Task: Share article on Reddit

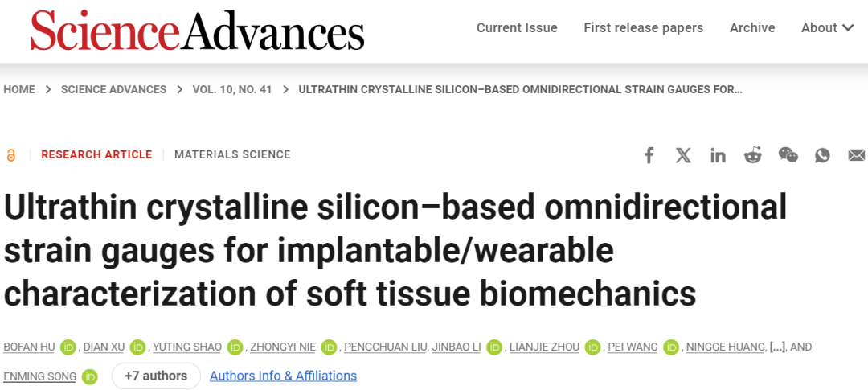Action: tap(753, 155)
